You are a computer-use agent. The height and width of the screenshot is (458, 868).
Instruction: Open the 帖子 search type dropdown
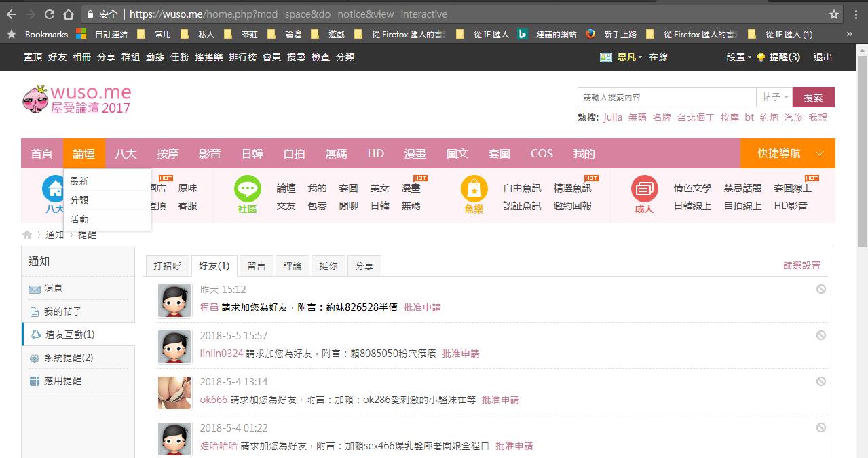click(x=774, y=98)
